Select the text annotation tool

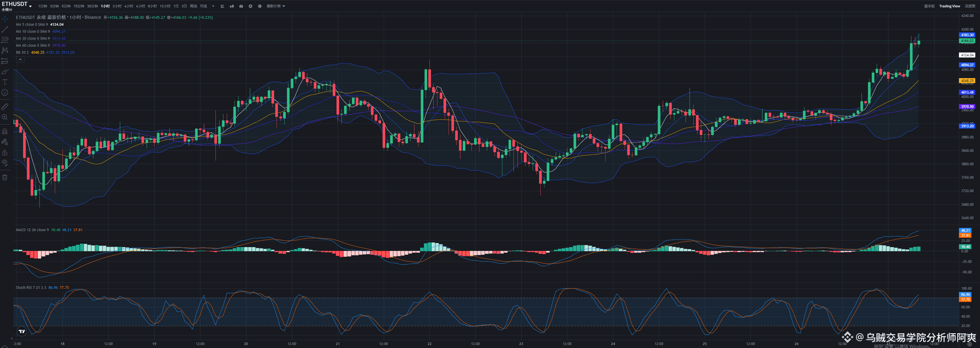click(x=5, y=82)
